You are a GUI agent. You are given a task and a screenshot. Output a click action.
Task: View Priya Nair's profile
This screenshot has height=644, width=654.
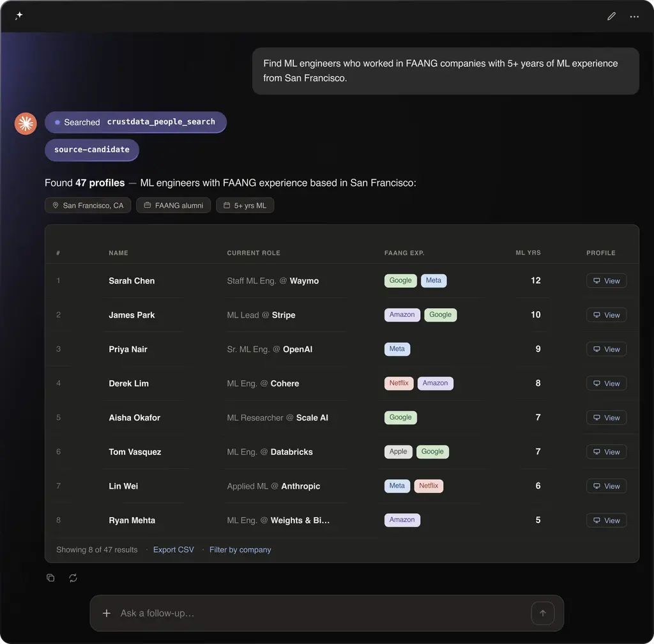coord(607,349)
